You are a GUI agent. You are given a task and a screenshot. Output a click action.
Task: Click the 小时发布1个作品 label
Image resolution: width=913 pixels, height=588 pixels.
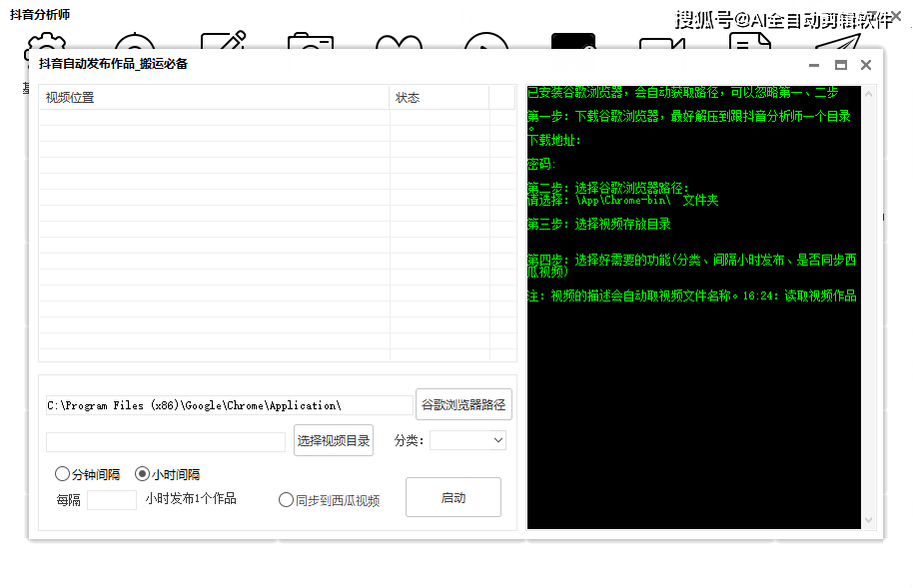(191, 499)
